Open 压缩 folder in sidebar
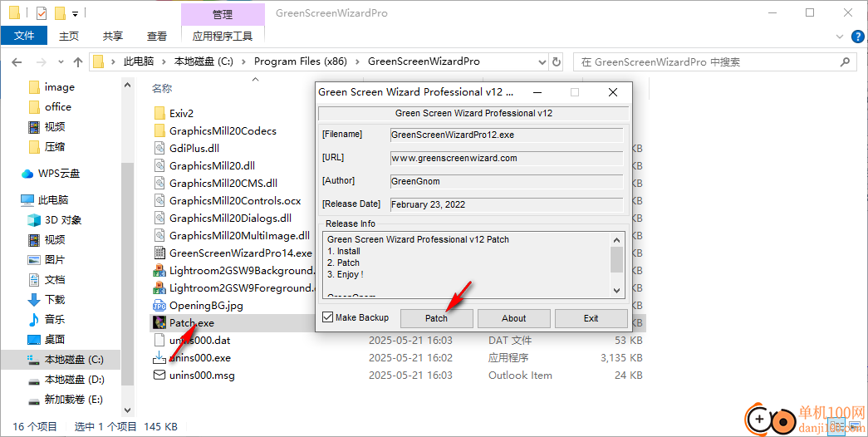The width and height of the screenshot is (868, 437). coord(54,147)
